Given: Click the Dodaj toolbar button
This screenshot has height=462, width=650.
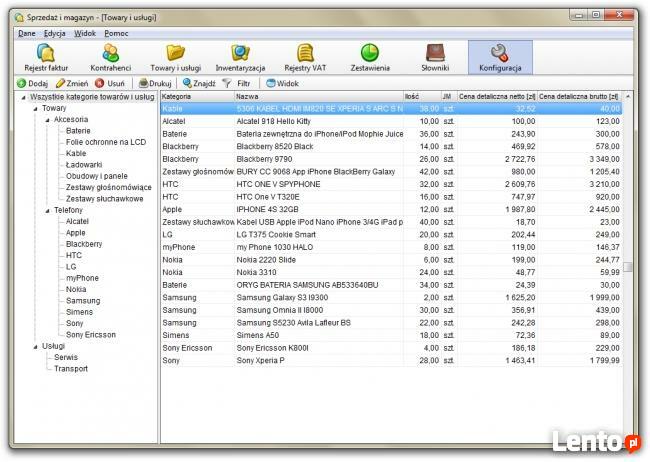Looking at the screenshot, I should click(x=33, y=83).
